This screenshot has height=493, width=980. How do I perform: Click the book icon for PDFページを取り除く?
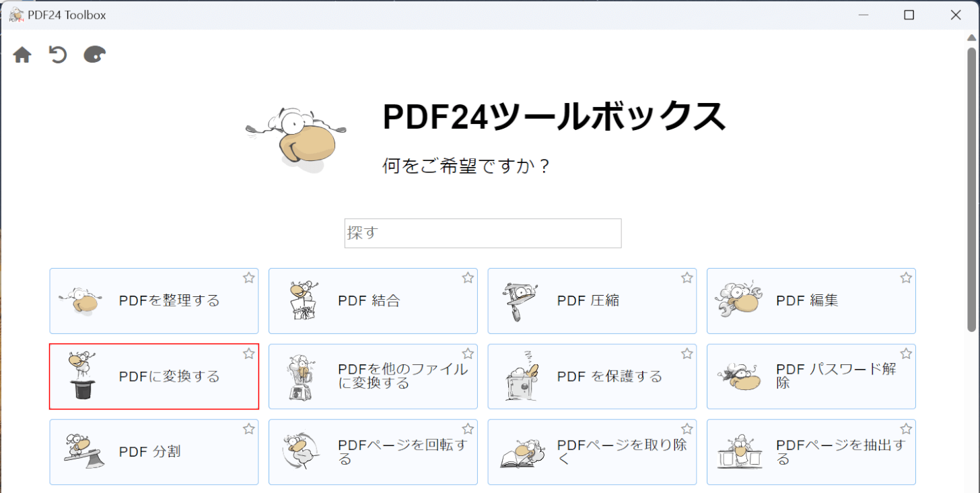pyautogui.click(x=521, y=454)
